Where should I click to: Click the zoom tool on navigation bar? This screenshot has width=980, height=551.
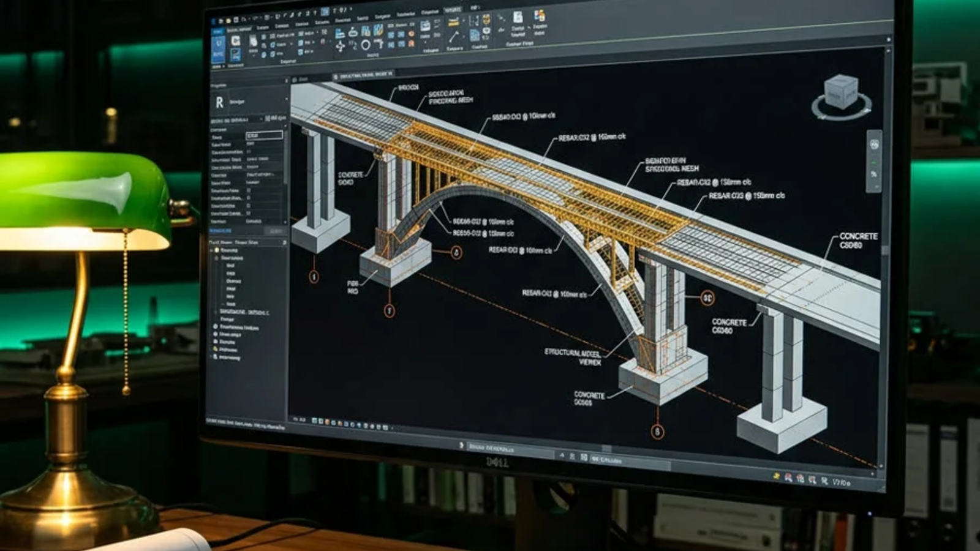coord(874,174)
